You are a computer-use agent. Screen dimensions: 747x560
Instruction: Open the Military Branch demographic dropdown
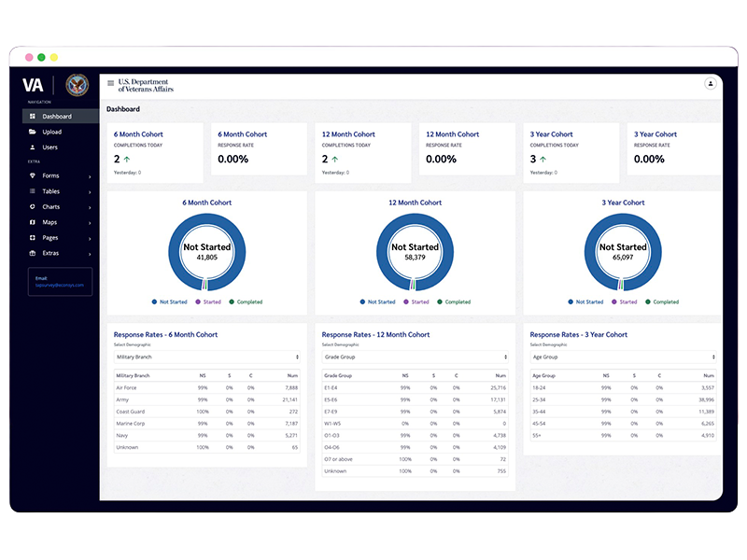tap(207, 357)
